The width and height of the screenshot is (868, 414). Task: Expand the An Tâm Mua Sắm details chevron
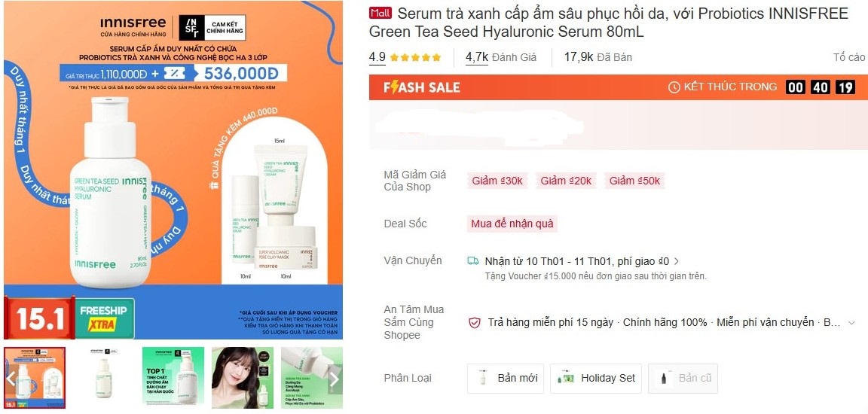851,323
